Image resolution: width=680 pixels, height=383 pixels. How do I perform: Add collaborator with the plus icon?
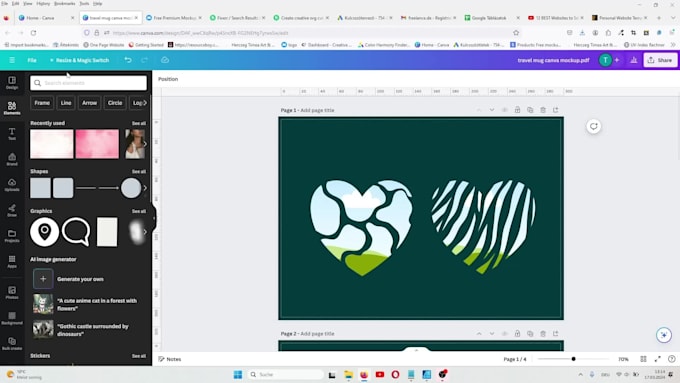coord(617,60)
